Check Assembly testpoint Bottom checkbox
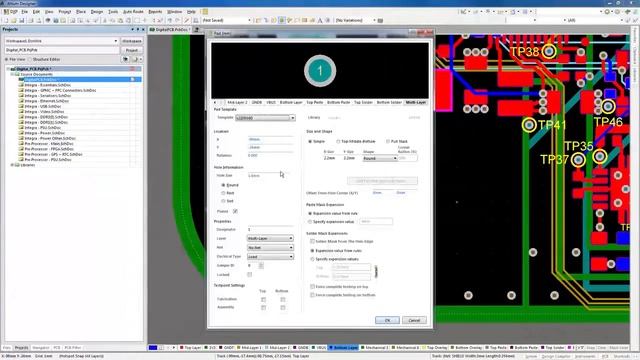Viewport: 640px width, 360px height. (x=282, y=307)
